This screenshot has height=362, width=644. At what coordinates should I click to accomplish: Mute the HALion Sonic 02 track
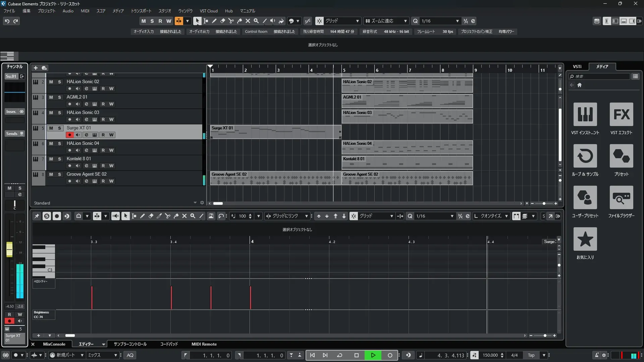(x=51, y=82)
